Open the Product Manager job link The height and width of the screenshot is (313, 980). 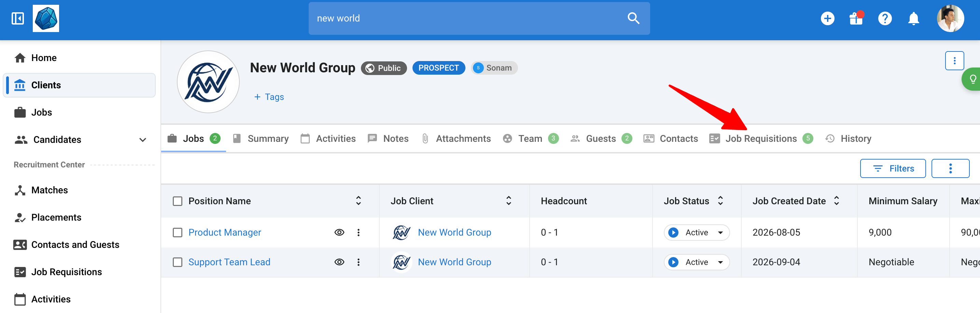click(x=224, y=233)
